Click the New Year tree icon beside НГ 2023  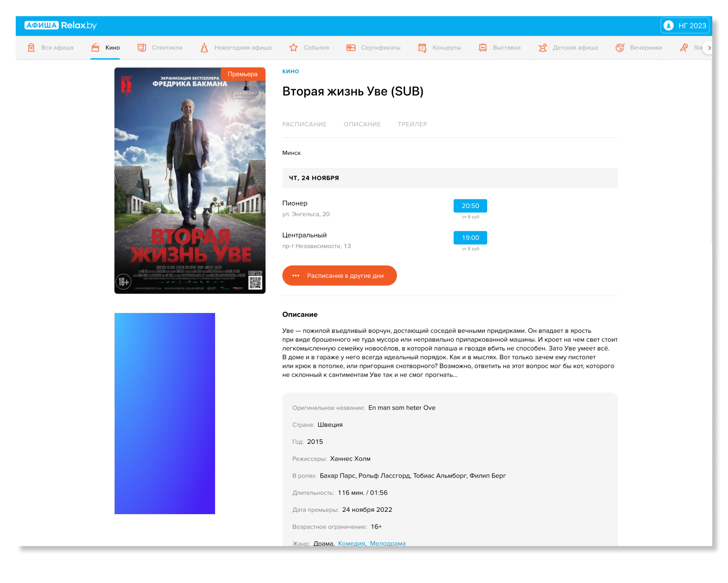(668, 25)
